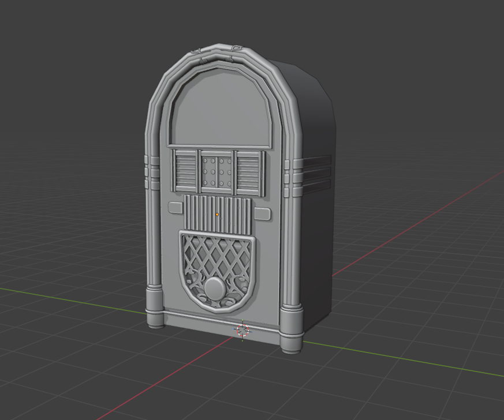Screen dimensions: 504x420
Task: Click the left pillar's cylindrical foot
Action: (156, 308)
